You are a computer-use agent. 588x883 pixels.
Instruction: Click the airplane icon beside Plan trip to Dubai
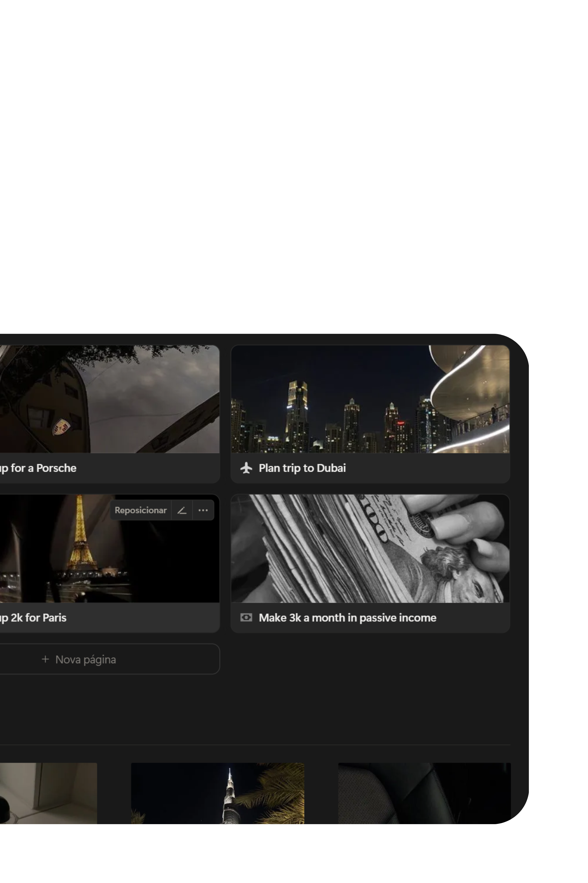coord(246,468)
